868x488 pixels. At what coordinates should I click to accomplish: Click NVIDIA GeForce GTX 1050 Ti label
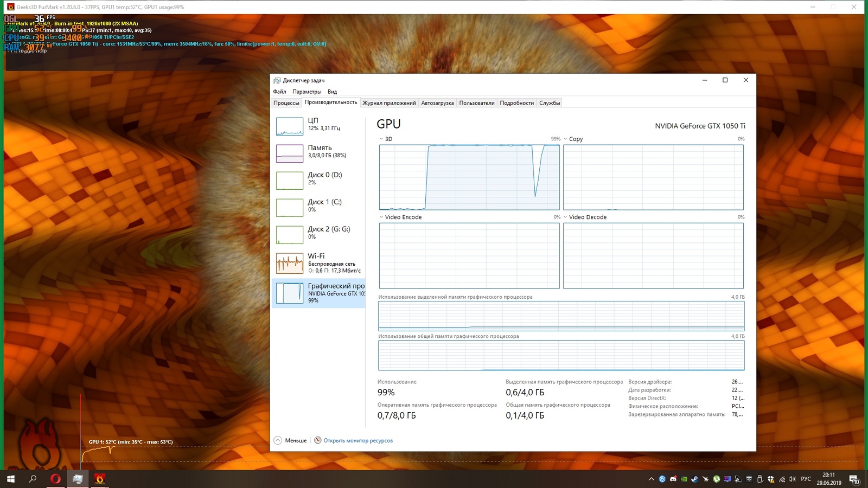click(x=700, y=126)
